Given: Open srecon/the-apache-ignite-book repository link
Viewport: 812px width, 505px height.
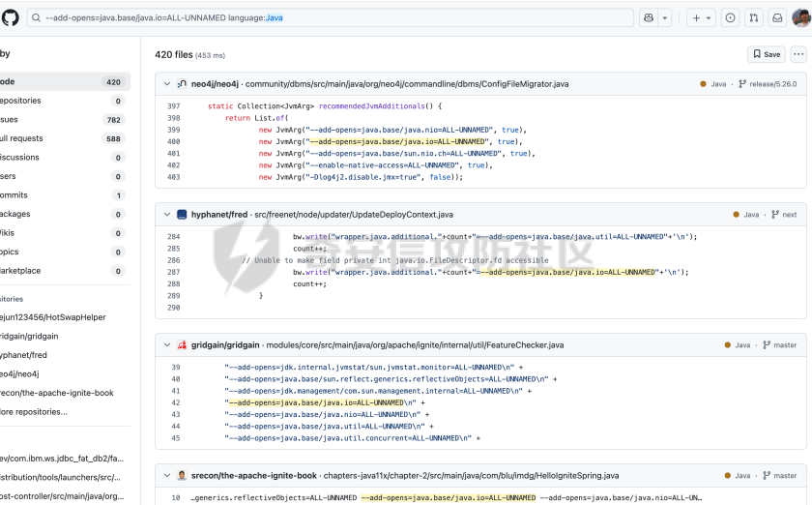Looking at the screenshot, I should (253, 475).
